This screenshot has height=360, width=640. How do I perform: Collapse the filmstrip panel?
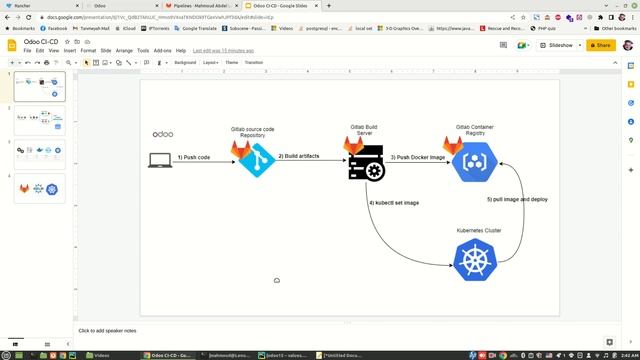coord(68,344)
